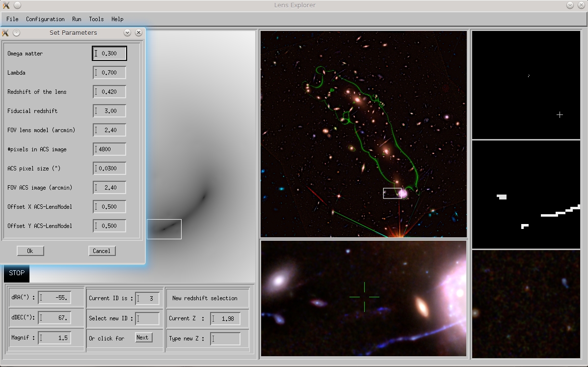Click the Omega matter input field
The image size is (588, 367).
tap(109, 54)
